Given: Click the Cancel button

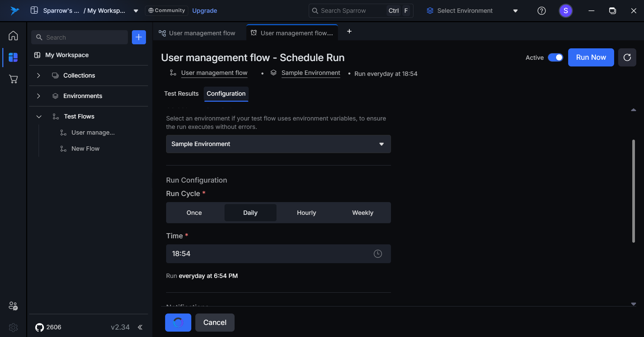Looking at the screenshot, I should tap(215, 323).
